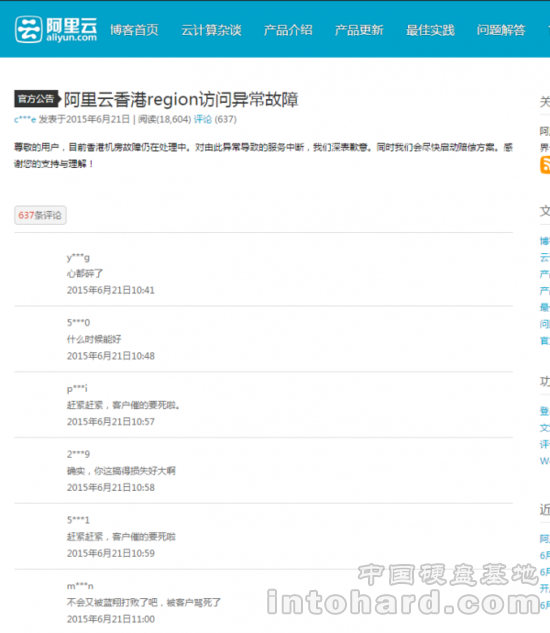Open 问题解答 navigation item
Image resolution: width=550 pixels, height=633 pixels.
click(501, 30)
